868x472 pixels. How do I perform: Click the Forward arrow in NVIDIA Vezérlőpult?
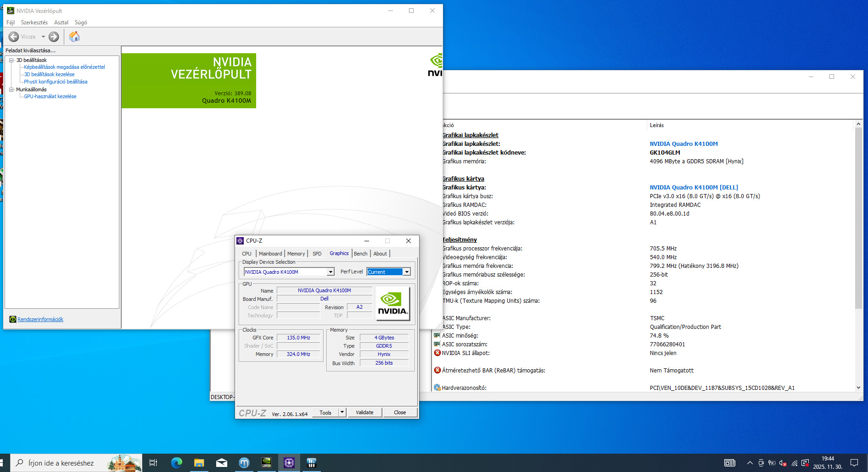tap(54, 37)
